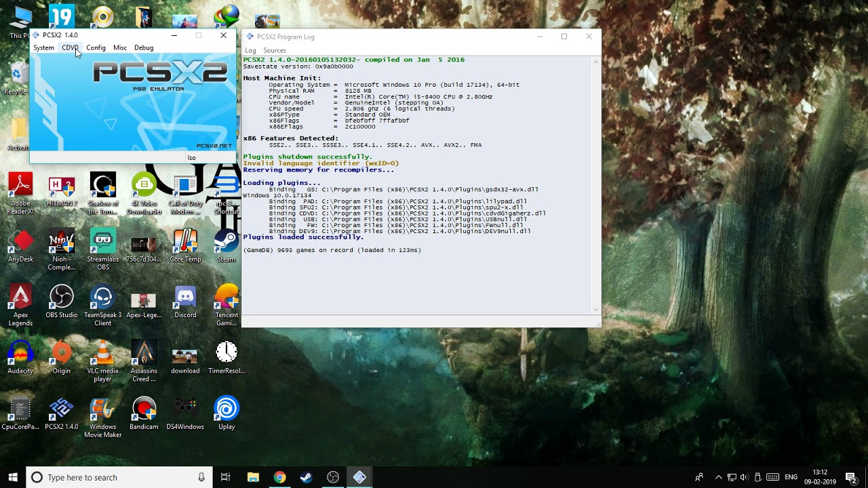Open the Action Center notifications
868x488 pixels.
click(x=851, y=477)
